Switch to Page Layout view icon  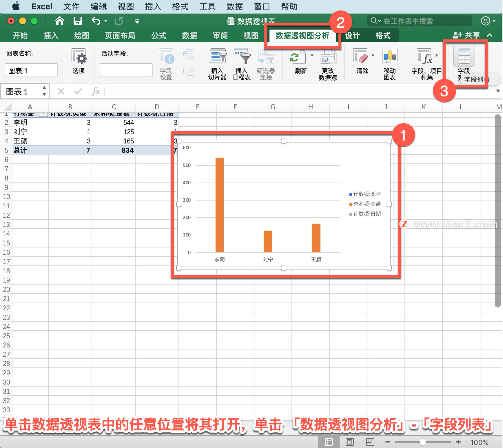(x=349, y=442)
